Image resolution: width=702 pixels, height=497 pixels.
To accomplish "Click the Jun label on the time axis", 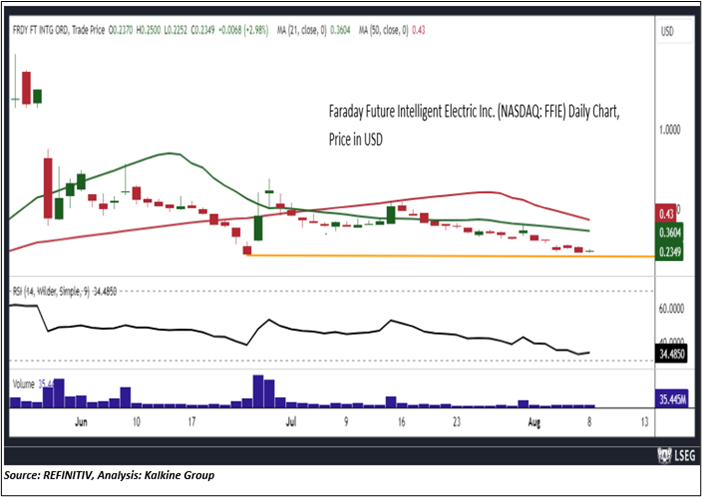I will click(81, 422).
